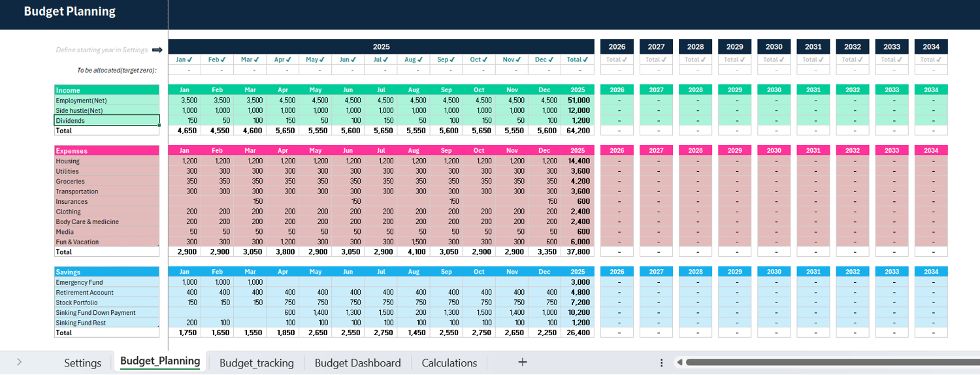980x375 pixels.
Task: Select the Retirement Account row label
Action: pos(107,292)
